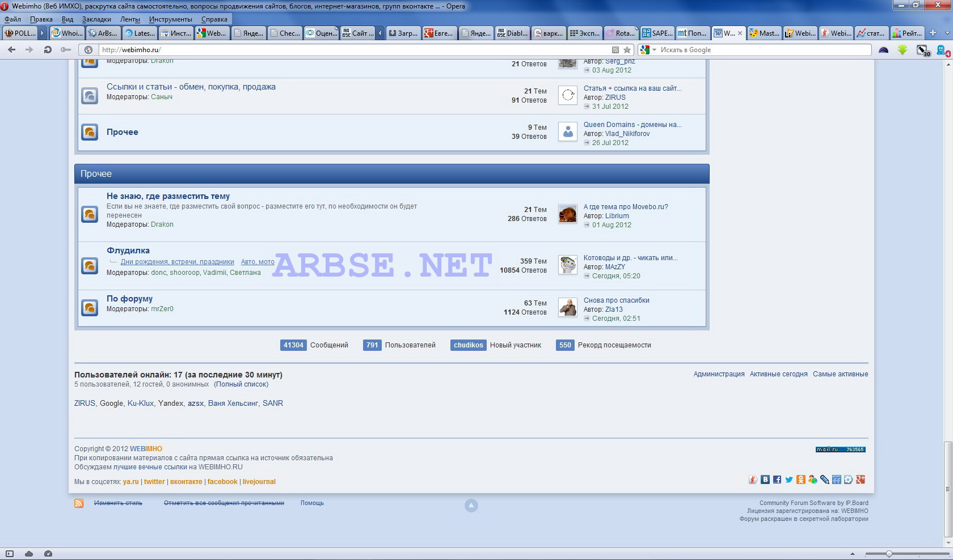Click the По форуму forum status icon
Image resolution: width=953 pixels, height=560 pixels.
pyautogui.click(x=90, y=308)
